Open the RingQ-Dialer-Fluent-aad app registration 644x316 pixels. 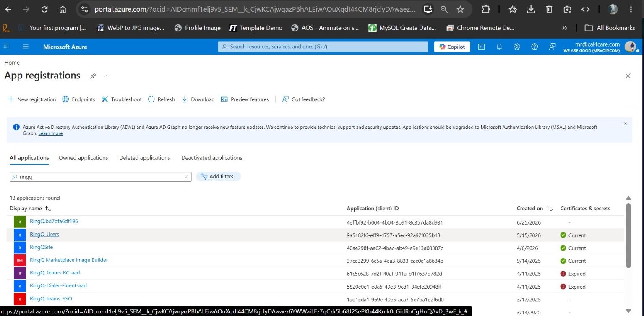click(58, 286)
